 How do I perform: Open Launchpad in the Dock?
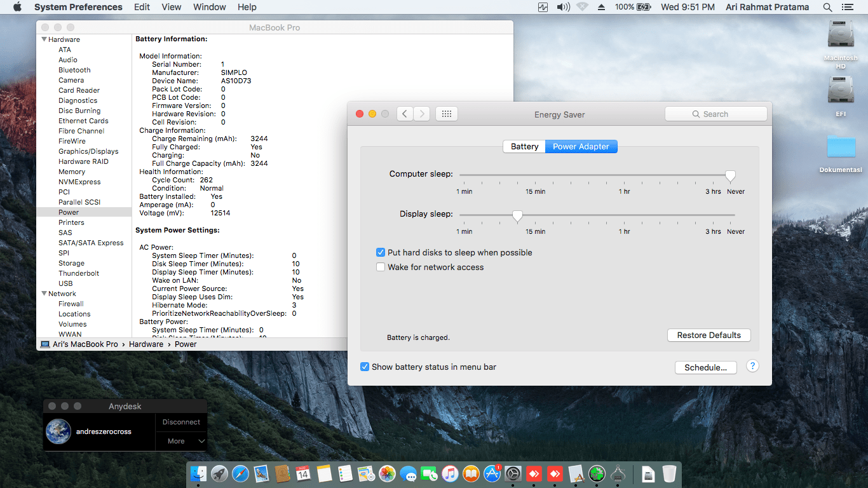tap(220, 473)
